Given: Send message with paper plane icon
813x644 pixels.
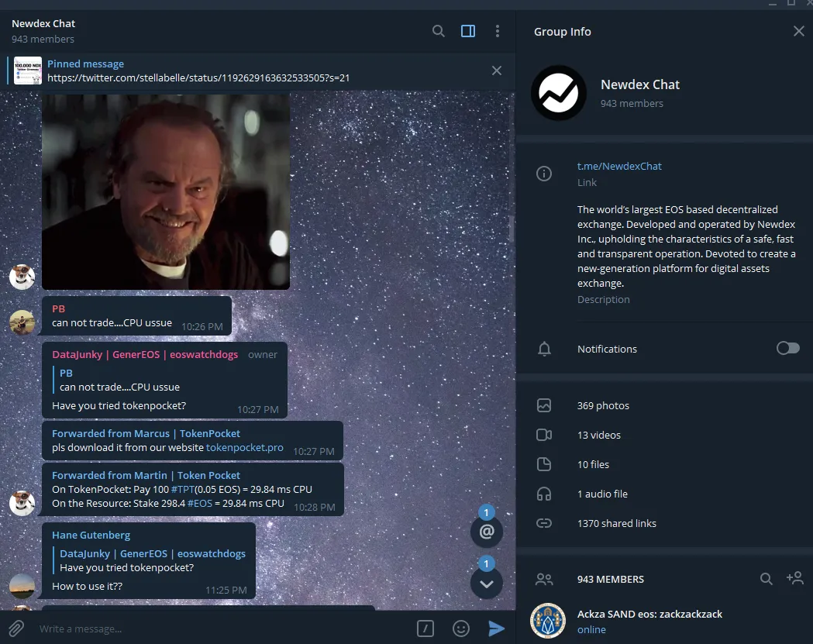Looking at the screenshot, I should [496, 629].
